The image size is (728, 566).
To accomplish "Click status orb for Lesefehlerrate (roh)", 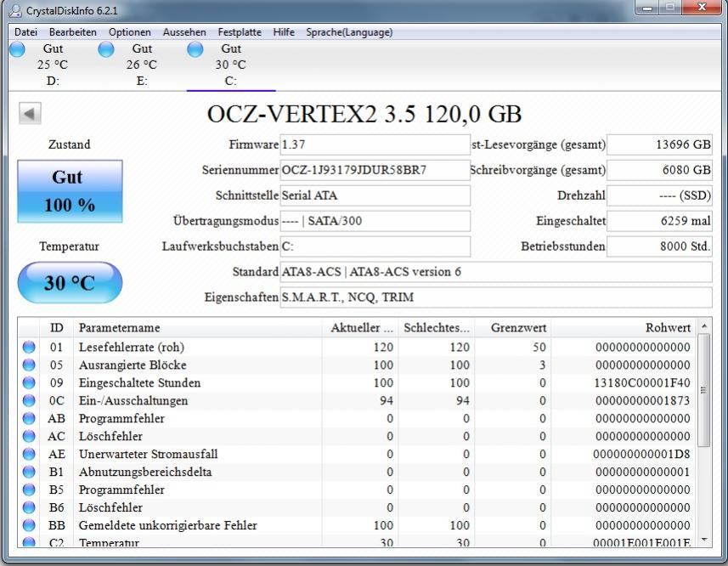I will 29,347.
